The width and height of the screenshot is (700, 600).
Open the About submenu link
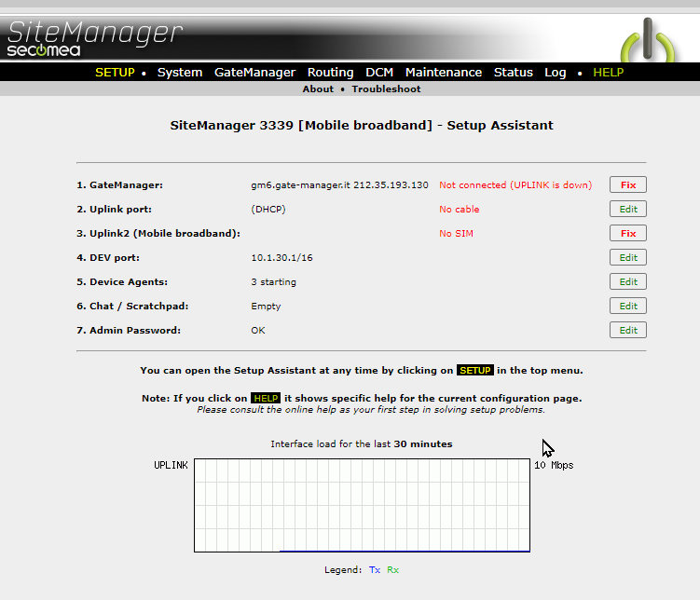point(318,89)
